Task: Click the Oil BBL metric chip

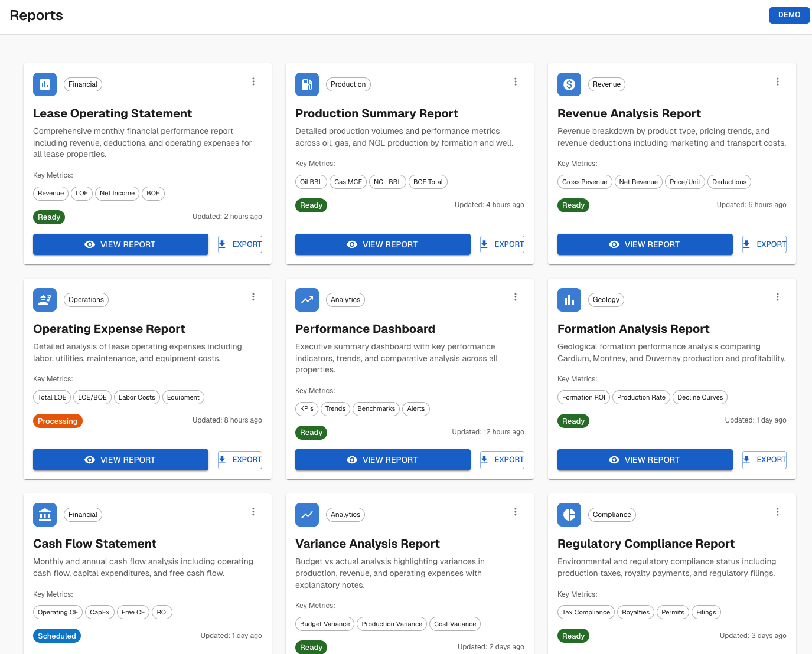Action: click(x=311, y=182)
